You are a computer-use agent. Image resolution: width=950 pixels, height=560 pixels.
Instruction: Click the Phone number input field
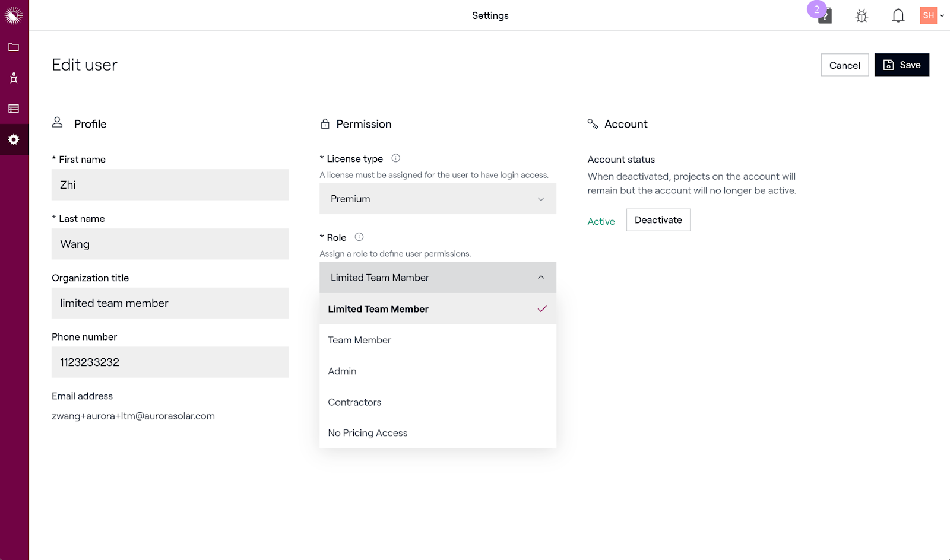(170, 362)
